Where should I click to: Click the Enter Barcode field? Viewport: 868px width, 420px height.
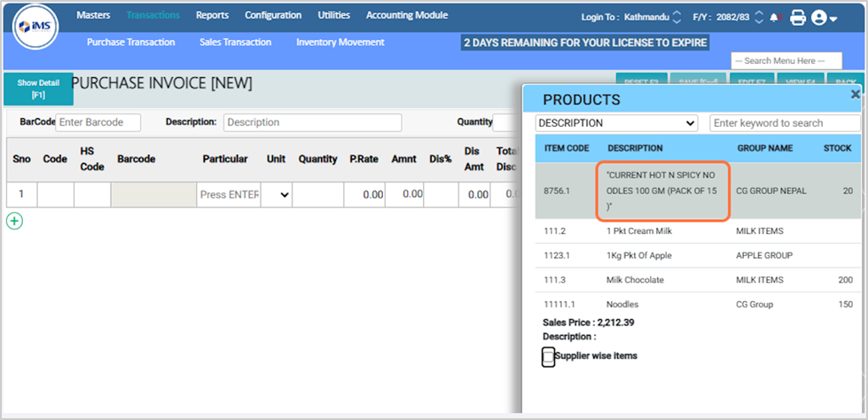[x=97, y=122]
